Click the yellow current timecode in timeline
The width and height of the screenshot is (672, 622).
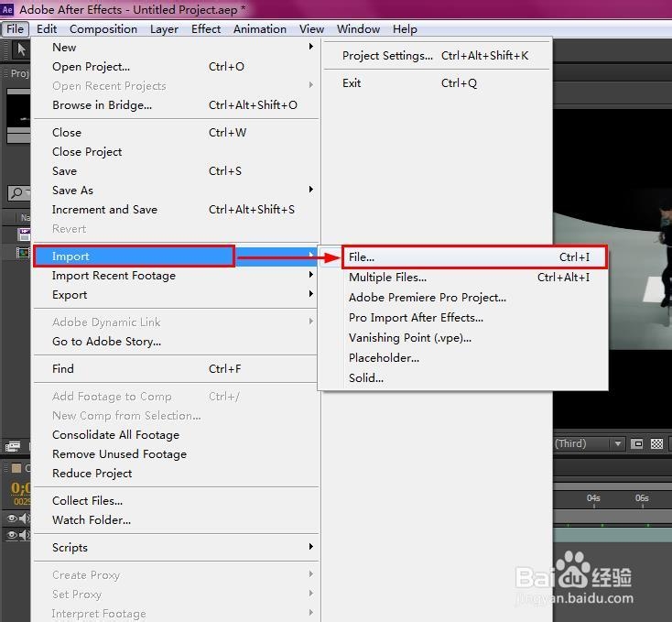coord(20,488)
